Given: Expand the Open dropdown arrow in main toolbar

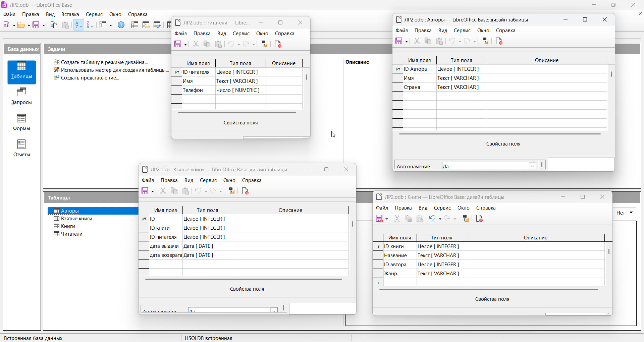Looking at the screenshot, I should tap(29, 25).
